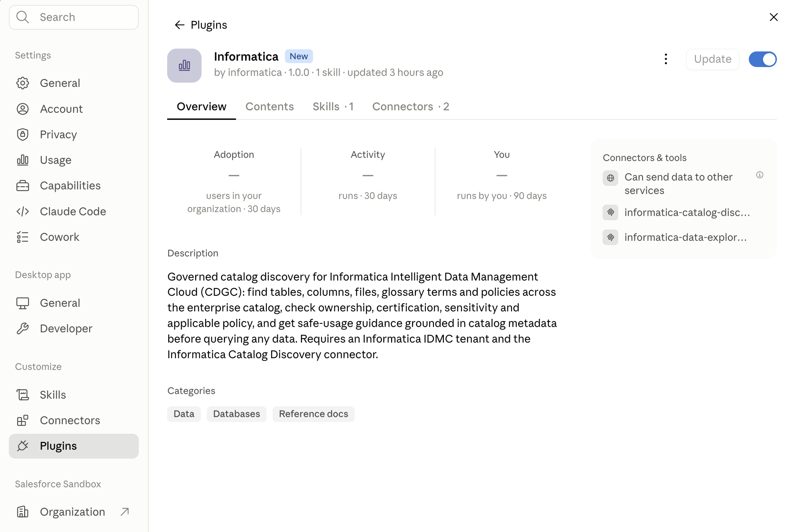Click the globe icon for data sharing
Viewport: 790px width, 532px height.
tap(610, 178)
